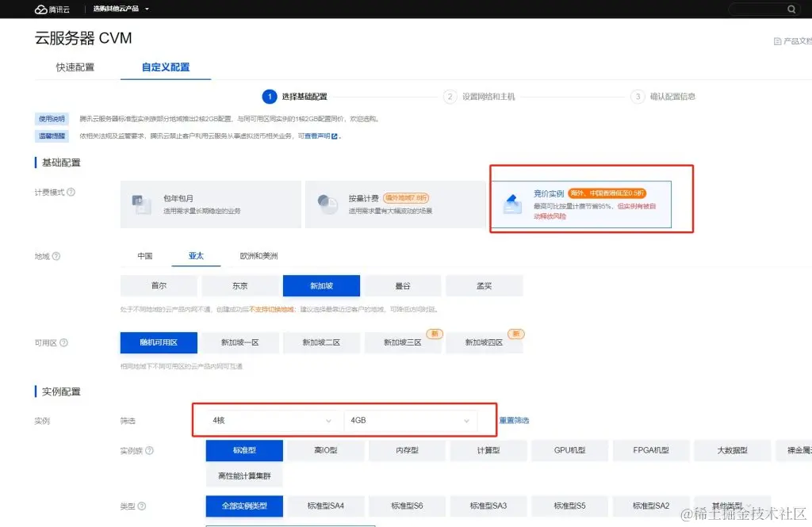Viewport: 812px width, 527px height.
Task: Select the 标准型SA3 type
Action: pyautogui.click(x=488, y=506)
